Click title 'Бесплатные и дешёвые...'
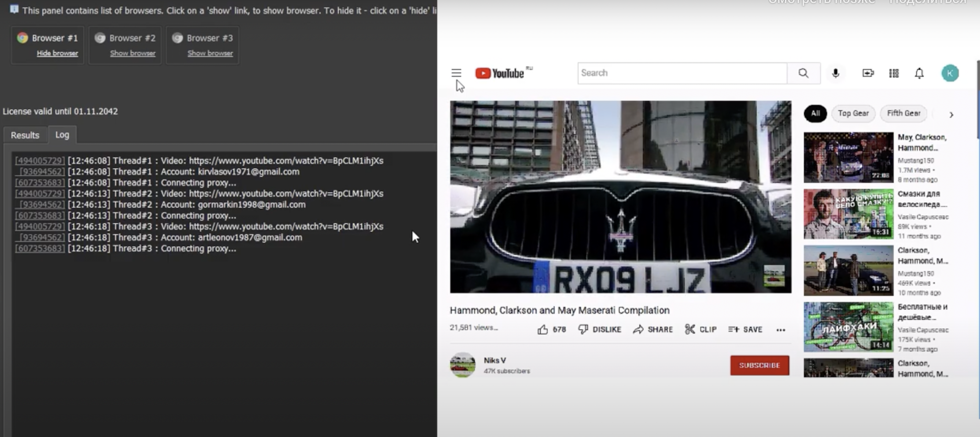 point(922,312)
